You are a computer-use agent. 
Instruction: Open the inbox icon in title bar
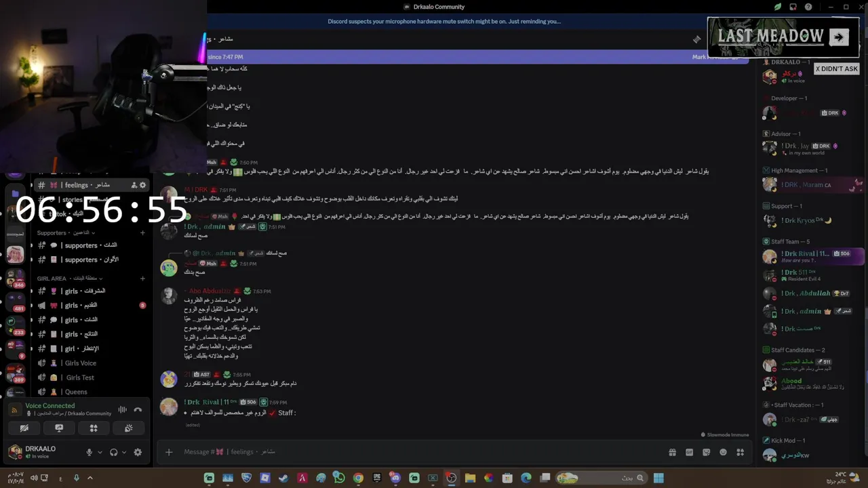pyautogui.click(x=793, y=7)
